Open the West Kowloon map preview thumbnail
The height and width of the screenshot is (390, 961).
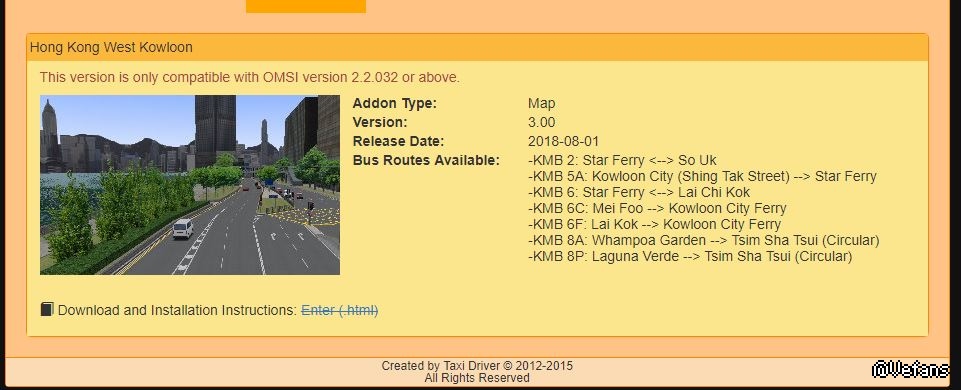point(190,185)
